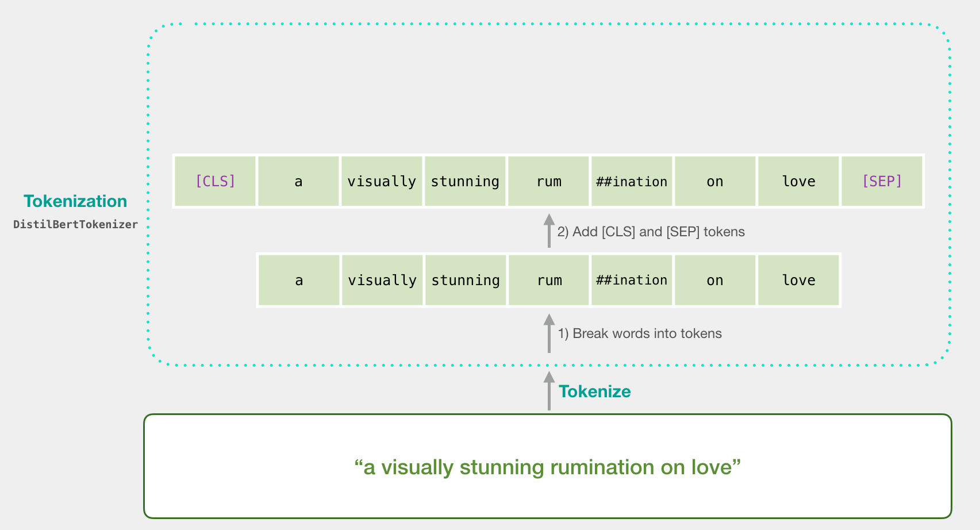This screenshot has width=980, height=530.
Task: Select 'rum' token in top row
Action: [549, 181]
